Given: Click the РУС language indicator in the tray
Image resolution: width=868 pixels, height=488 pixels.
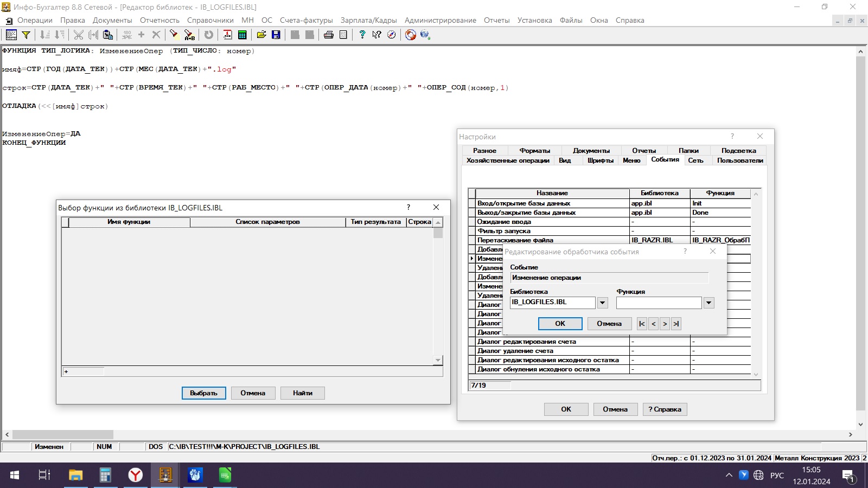Looking at the screenshot, I should (777, 476).
